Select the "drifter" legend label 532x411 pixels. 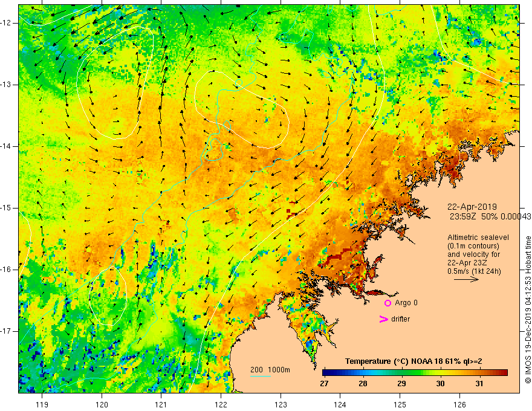coord(400,319)
